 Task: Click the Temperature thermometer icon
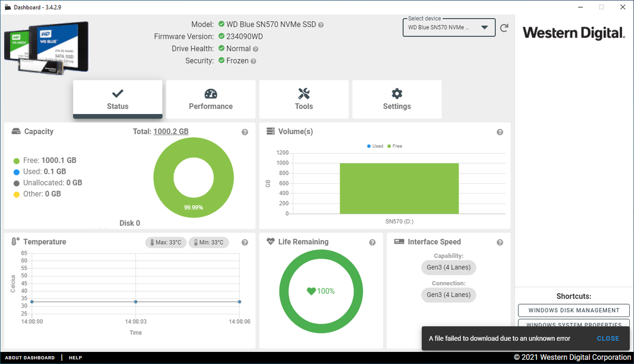tap(15, 242)
